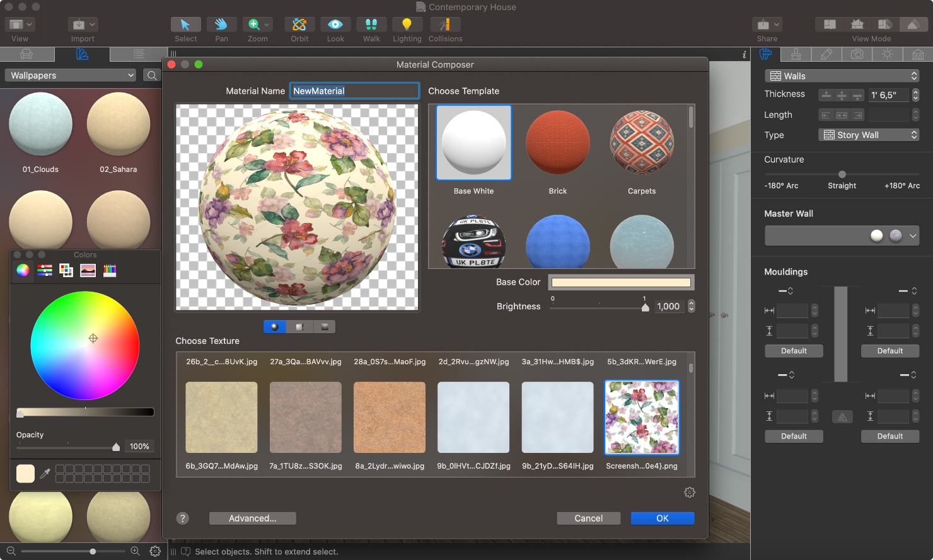
Task: Enable the Collisions tool
Action: coord(445,25)
